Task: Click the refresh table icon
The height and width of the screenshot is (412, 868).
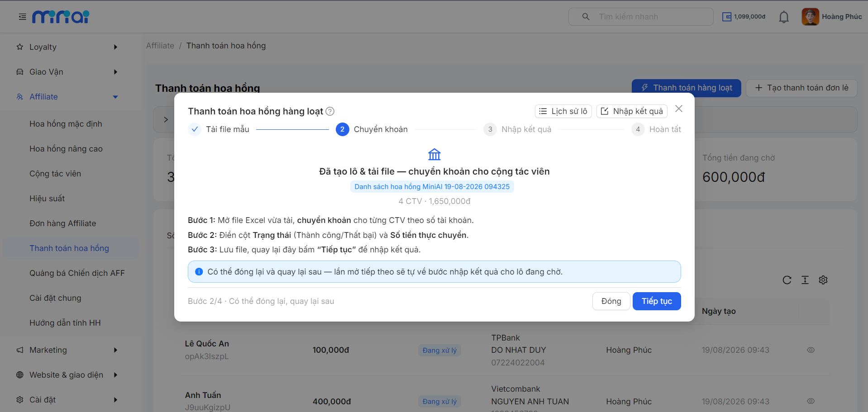Action: pos(787,280)
